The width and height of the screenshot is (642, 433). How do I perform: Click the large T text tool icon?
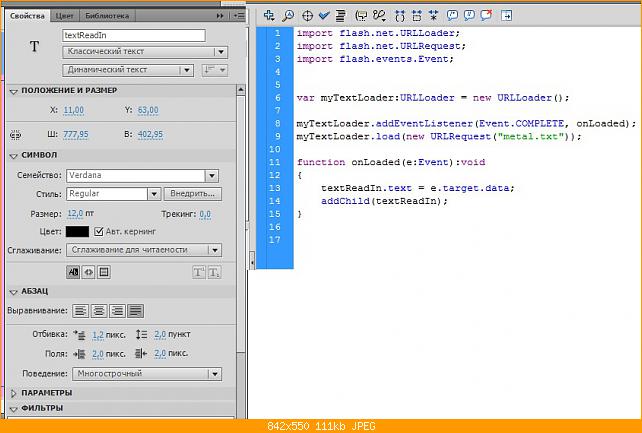34,46
